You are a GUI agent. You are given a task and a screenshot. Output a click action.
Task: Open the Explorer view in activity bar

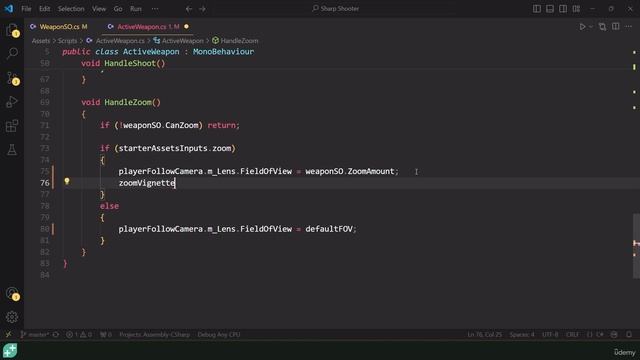point(12,29)
